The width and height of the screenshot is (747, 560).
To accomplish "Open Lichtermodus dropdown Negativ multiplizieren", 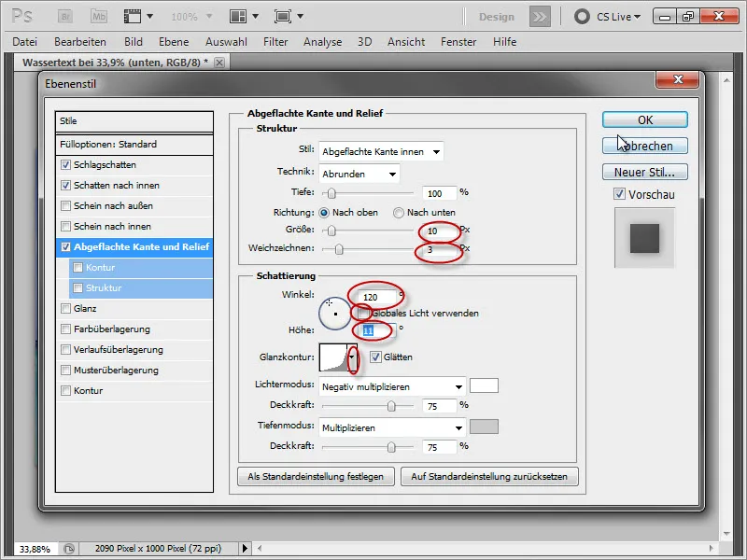I will click(x=392, y=386).
